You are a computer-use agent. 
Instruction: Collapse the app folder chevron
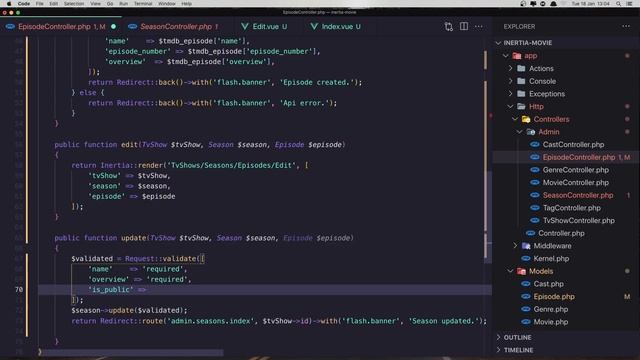pyautogui.click(x=506, y=56)
